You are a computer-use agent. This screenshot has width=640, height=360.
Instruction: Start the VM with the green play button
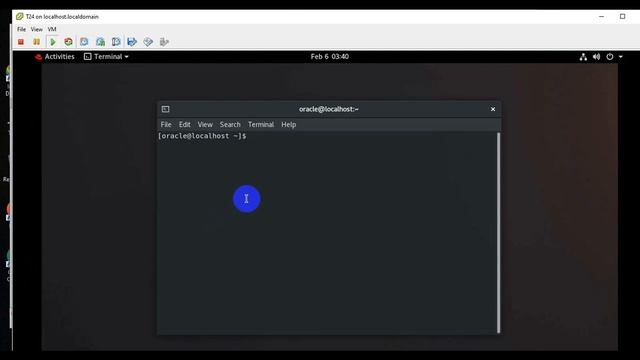tap(53, 42)
